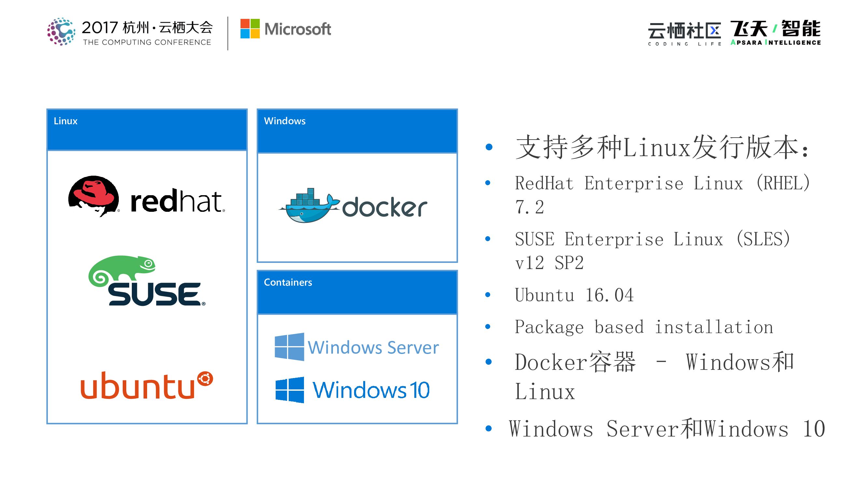Click the 支持多种Linux发行版本 heading
The image size is (868, 488).
(662, 147)
